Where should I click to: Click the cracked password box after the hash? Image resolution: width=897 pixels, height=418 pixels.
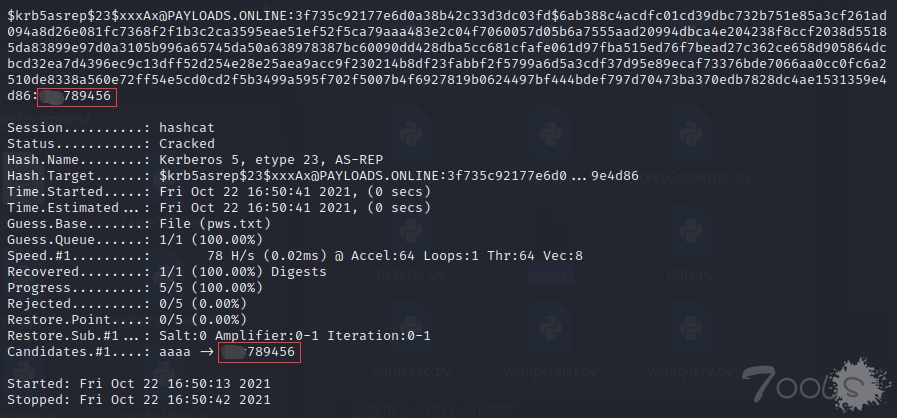click(x=77, y=96)
